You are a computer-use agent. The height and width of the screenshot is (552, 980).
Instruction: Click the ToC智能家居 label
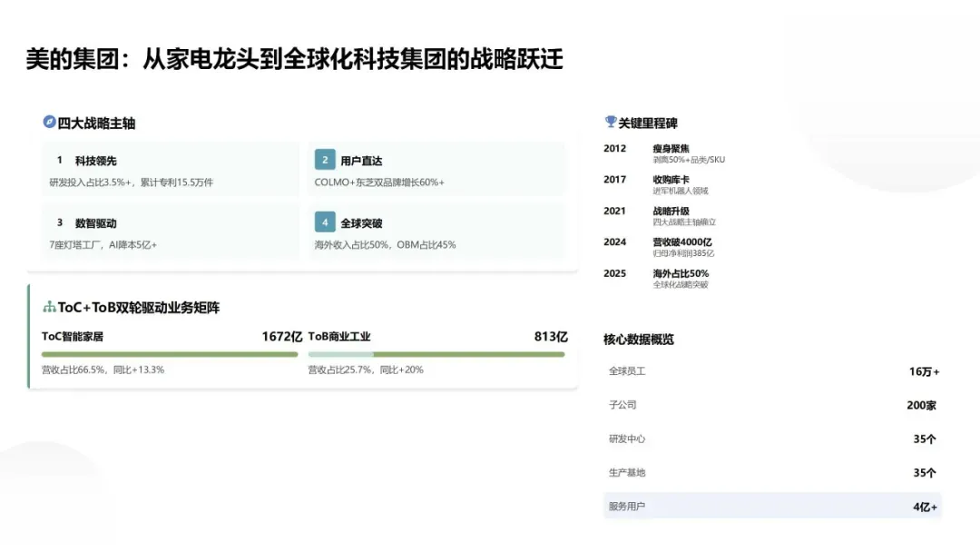(73, 336)
